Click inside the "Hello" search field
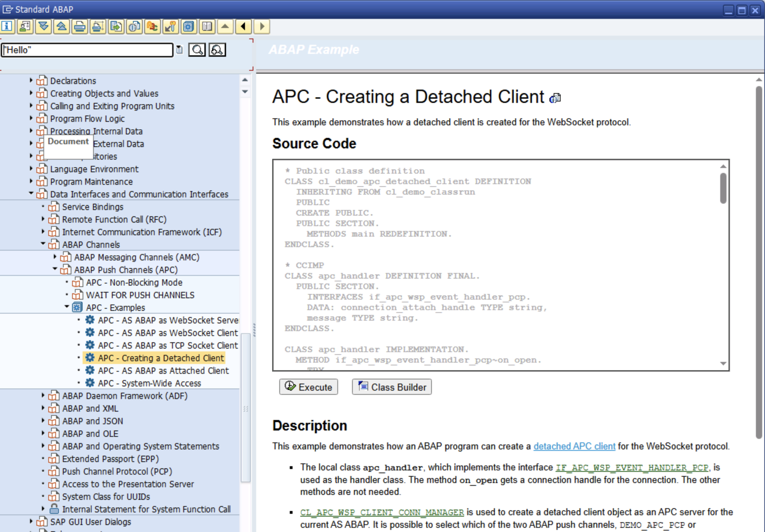 (87, 50)
